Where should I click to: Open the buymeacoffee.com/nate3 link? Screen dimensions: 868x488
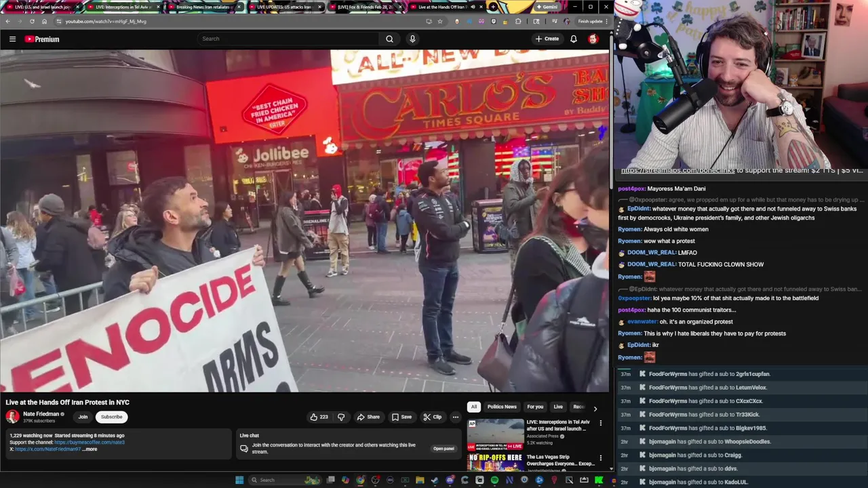90,442
